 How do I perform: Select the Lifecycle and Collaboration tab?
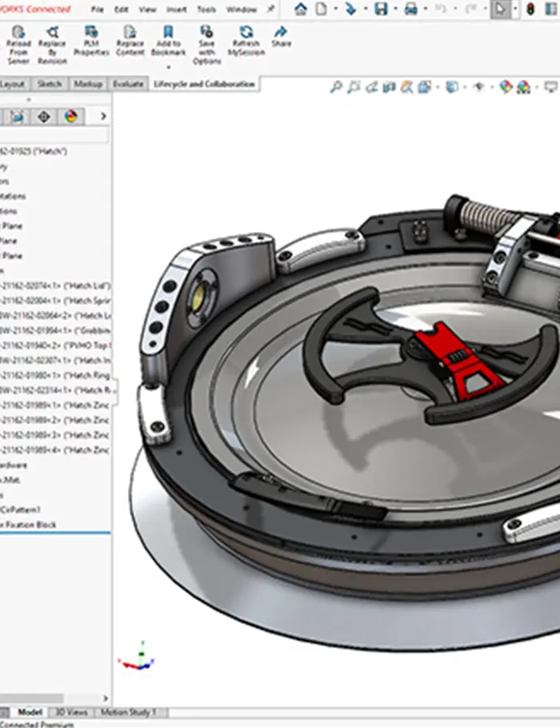tap(204, 84)
